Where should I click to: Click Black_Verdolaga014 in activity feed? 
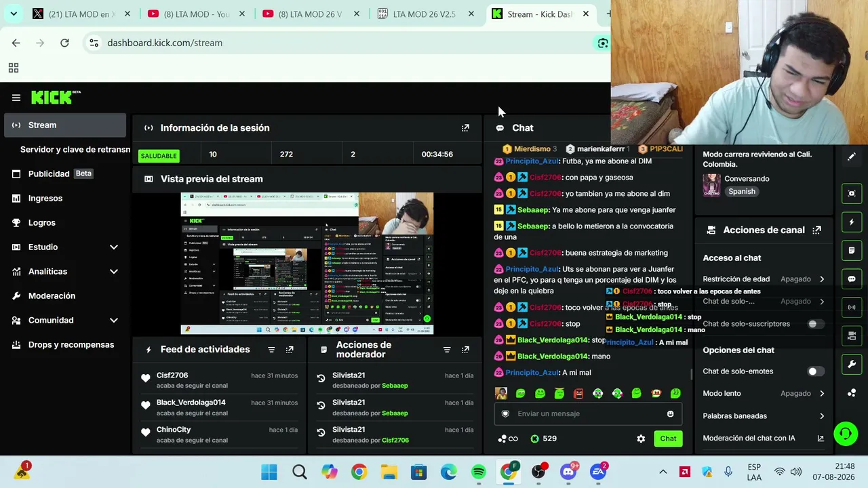[191, 402]
